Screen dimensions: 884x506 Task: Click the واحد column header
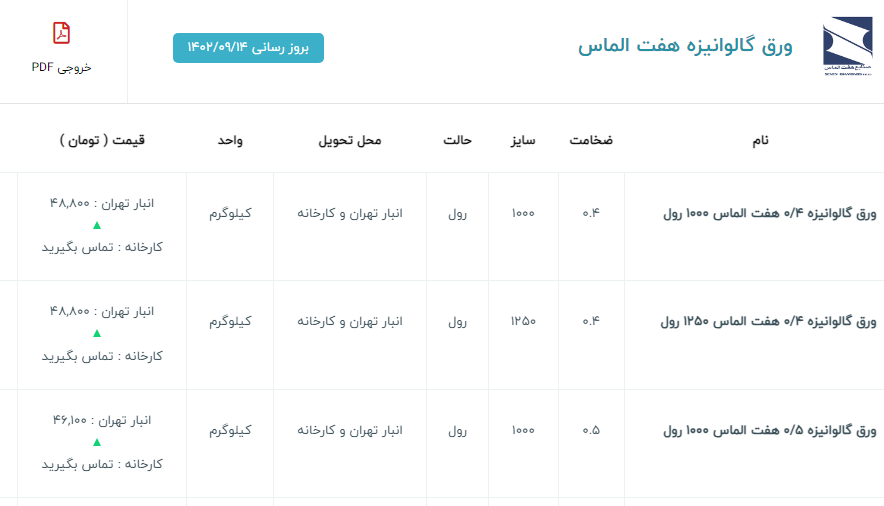230,140
